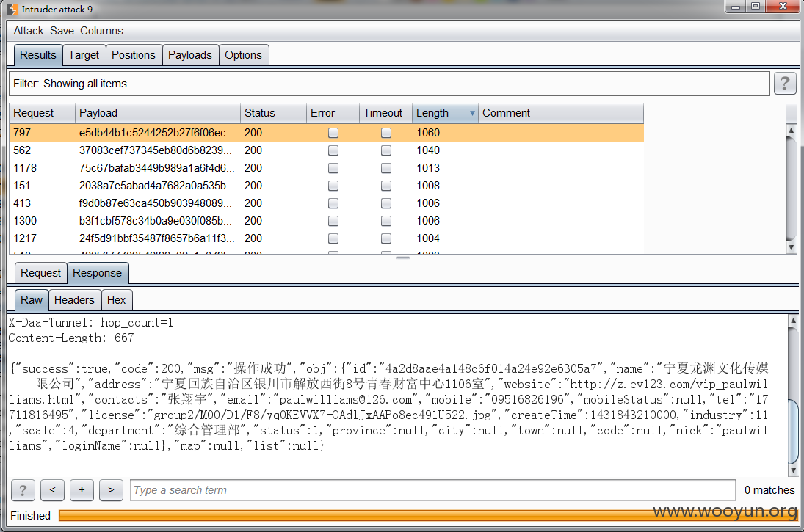Image resolution: width=804 pixels, height=532 pixels.
Task: Sort by the Request column header
Action: click(x=42, y=113)
